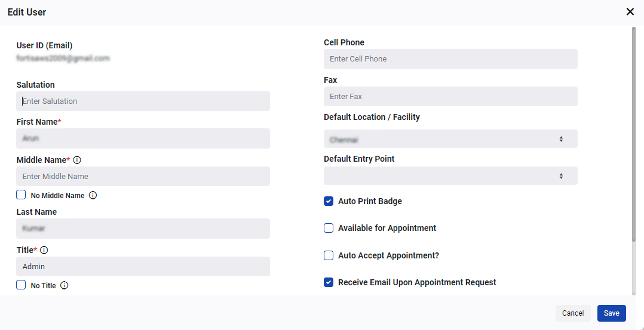Screen dimensions: 644x330
Task: Enable Auto Accept Appointment checkbox
Action: pyautogui.click(x=329, y=255)
